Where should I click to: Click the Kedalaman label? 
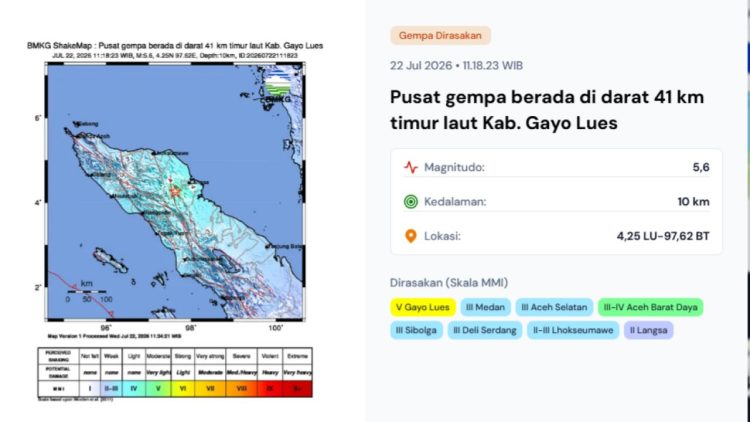coord(455,202)
